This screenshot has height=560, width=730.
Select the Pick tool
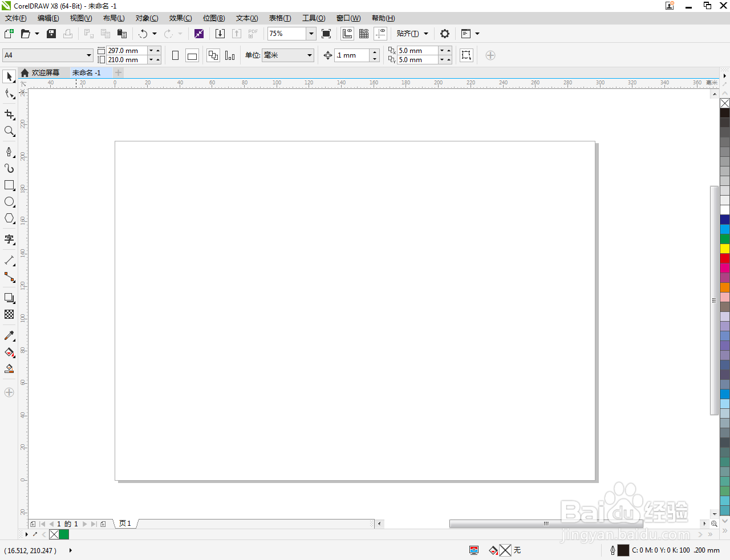[x=9, y=76]
